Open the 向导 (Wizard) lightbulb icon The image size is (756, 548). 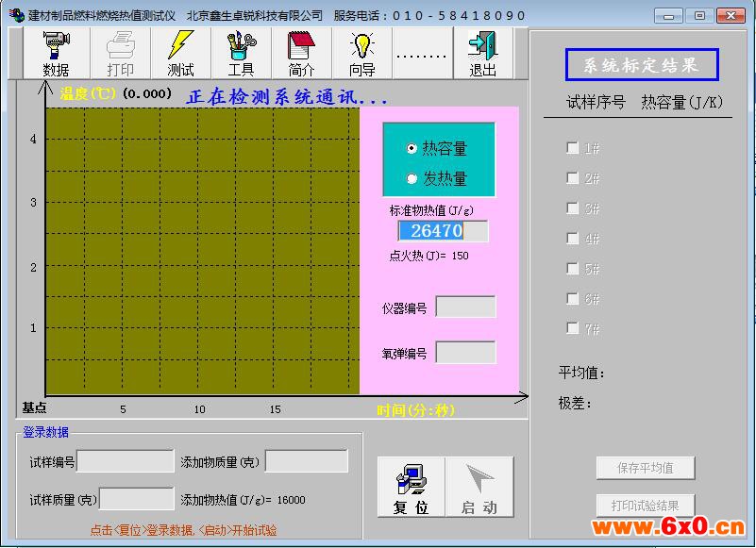click(362, 53)
